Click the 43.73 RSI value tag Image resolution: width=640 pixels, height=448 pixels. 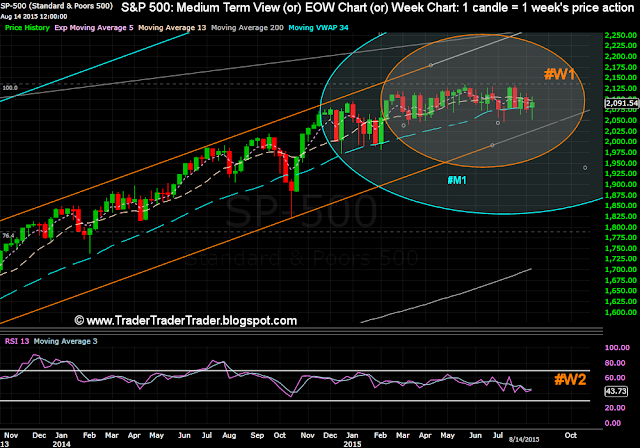616,391
